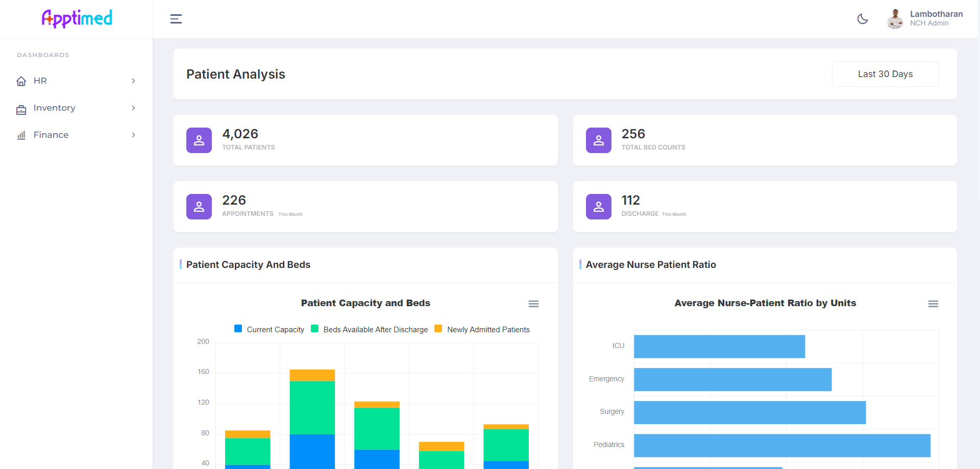Click the ICU axis label

coord(618,345)
